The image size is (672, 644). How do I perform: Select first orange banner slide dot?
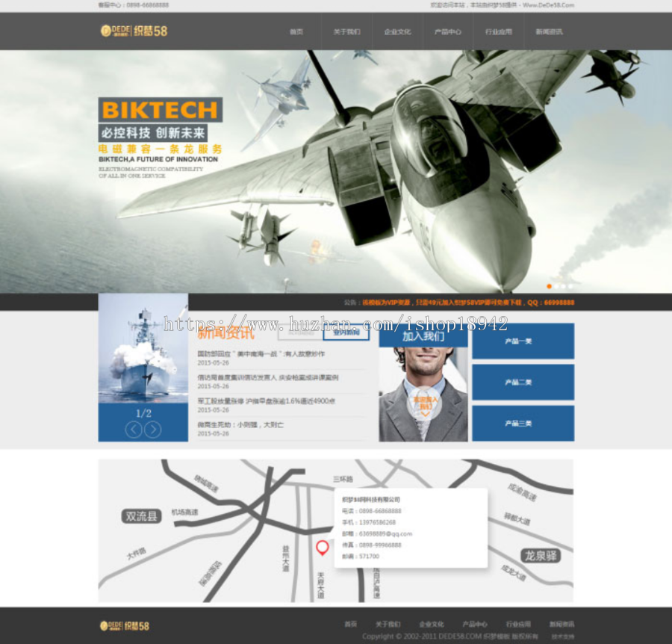coord(549,286)
